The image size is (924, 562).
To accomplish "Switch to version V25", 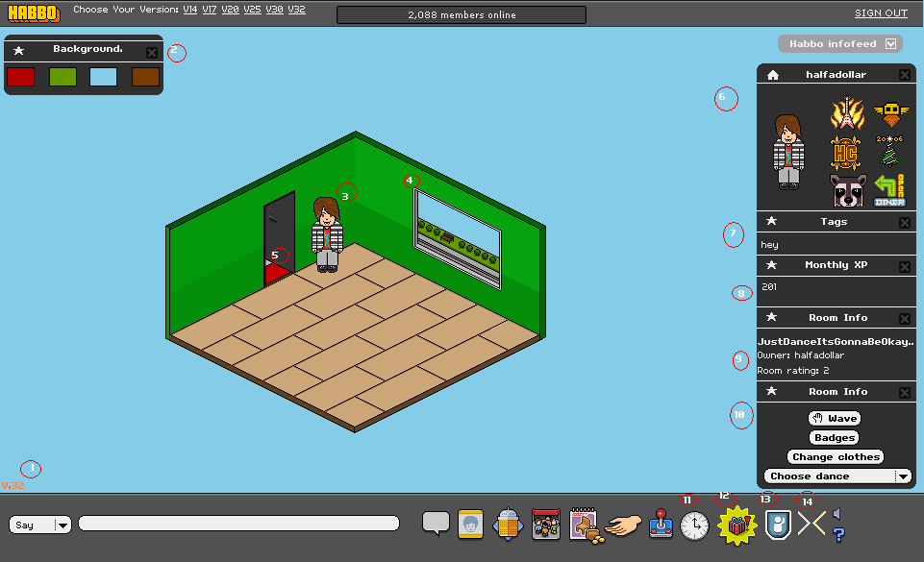I will click(x=252, y=10).
